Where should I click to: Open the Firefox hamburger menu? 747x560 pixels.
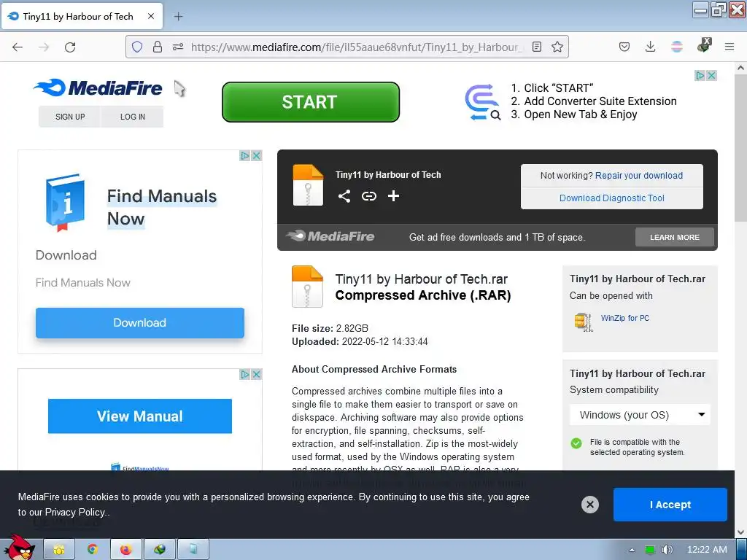[x=729, y=47]
